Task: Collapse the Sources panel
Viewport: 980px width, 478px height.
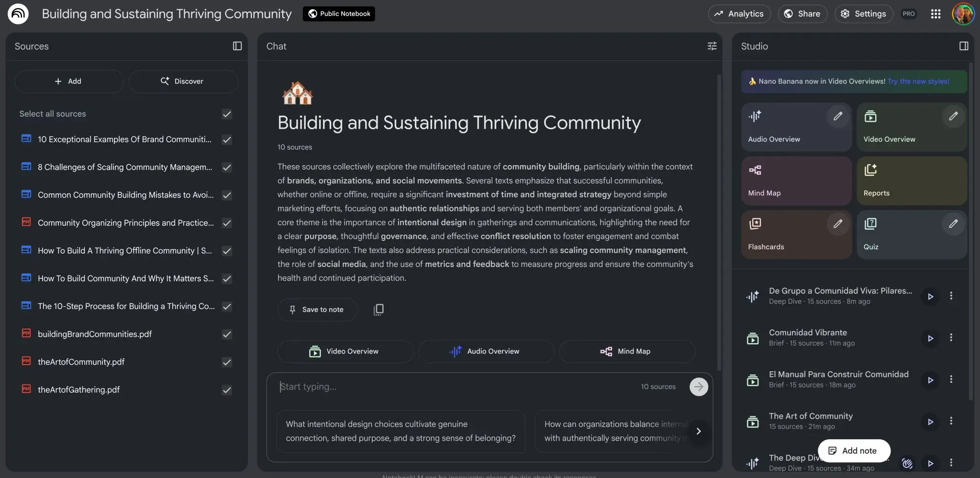Action: click(237, 46)
